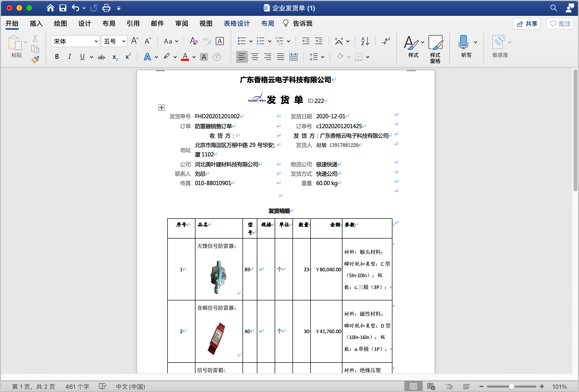Image resolution: width=579 pixels, height=392 pixels.
Task: Toggle superscript formatting
Action: pyautogui.click(x=128, y=57)
